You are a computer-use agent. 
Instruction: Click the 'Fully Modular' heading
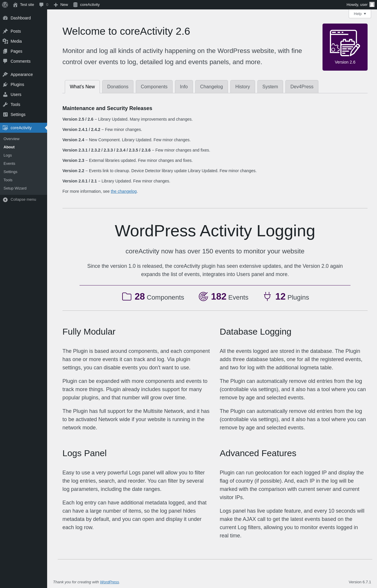pos(89,332)
